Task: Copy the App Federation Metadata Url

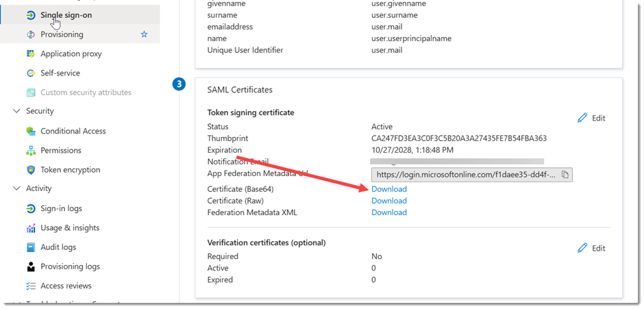Action: point(565,175)
